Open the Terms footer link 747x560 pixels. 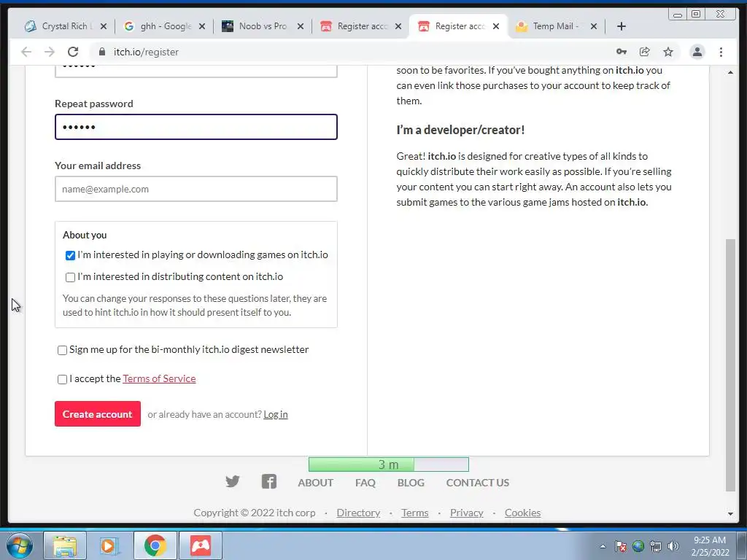tap(414, 513)
